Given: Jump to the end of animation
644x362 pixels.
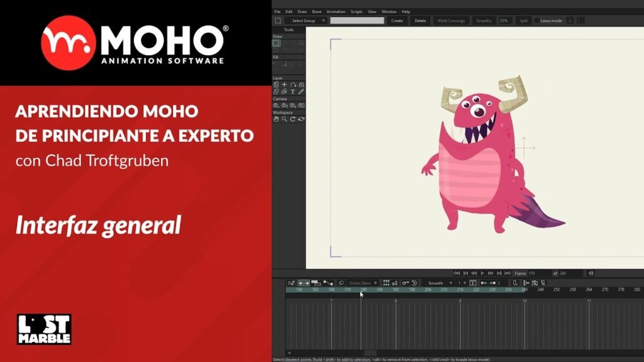Looking at the screenshot, I should tap(508, 273).
